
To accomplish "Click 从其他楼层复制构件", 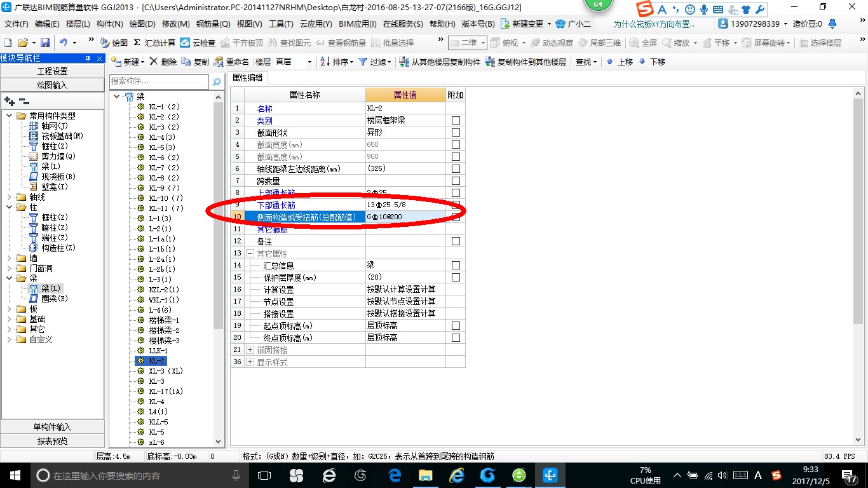I will pyautogui.click(x=440, y=62).
